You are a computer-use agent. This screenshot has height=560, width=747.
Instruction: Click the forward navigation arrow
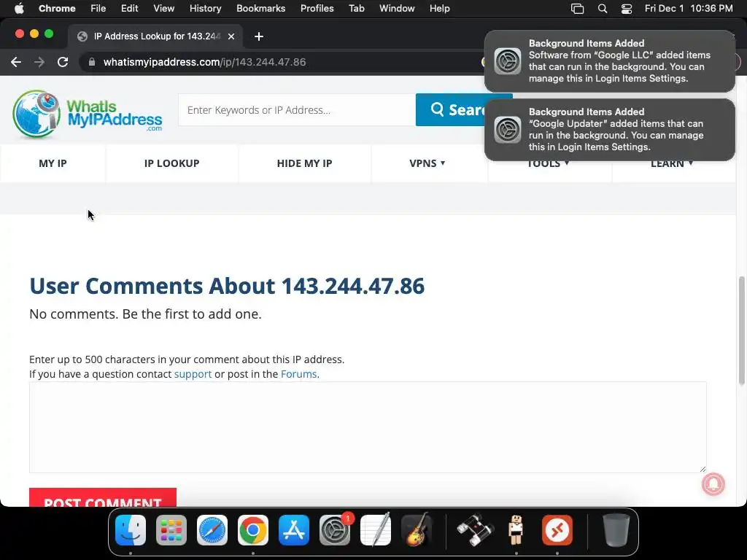(39, 62)
